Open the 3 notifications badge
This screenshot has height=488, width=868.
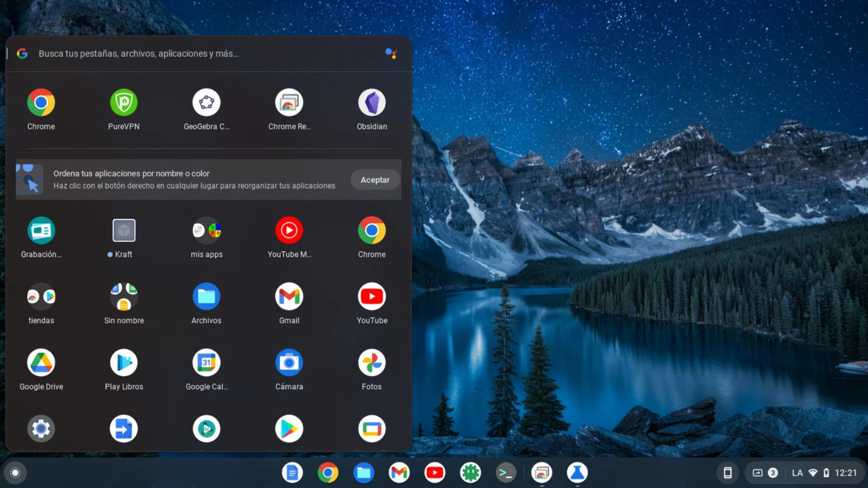click(x=773, y=473)
